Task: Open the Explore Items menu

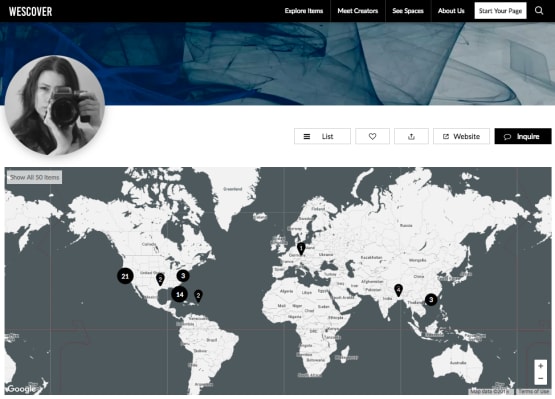Action: coord(304,11)
